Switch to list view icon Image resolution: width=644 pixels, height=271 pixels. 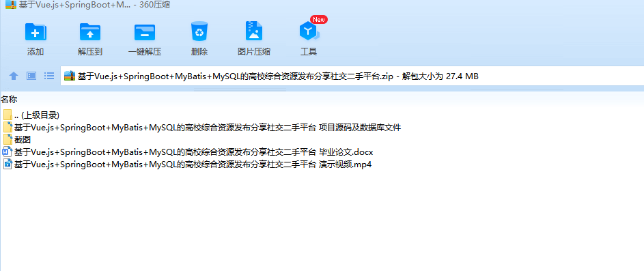(x=49, y=76)
